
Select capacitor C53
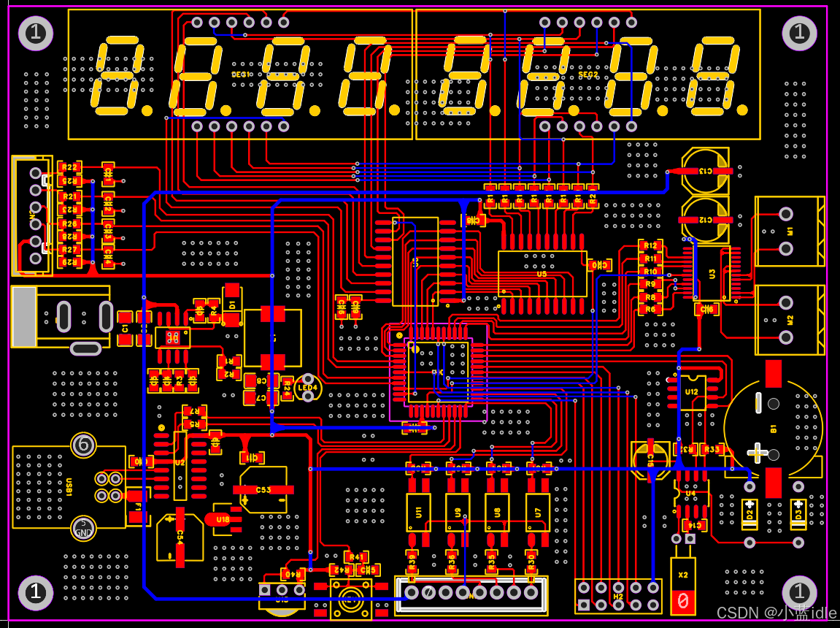[x=263, y=489]
